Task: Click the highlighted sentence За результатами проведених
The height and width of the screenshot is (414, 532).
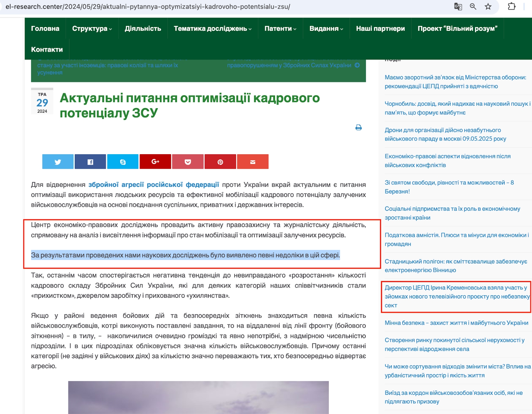Action: [185, 255]
